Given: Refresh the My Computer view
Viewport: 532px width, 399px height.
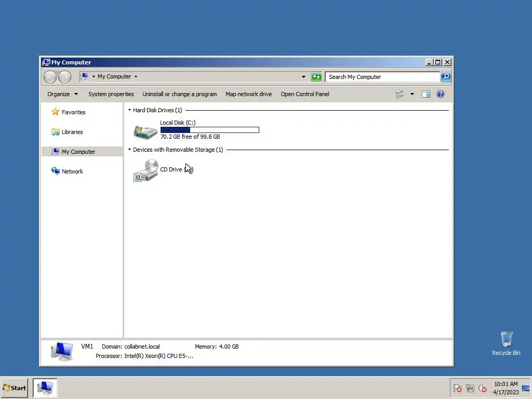Looking at the screenshot, I should [316, 77].
